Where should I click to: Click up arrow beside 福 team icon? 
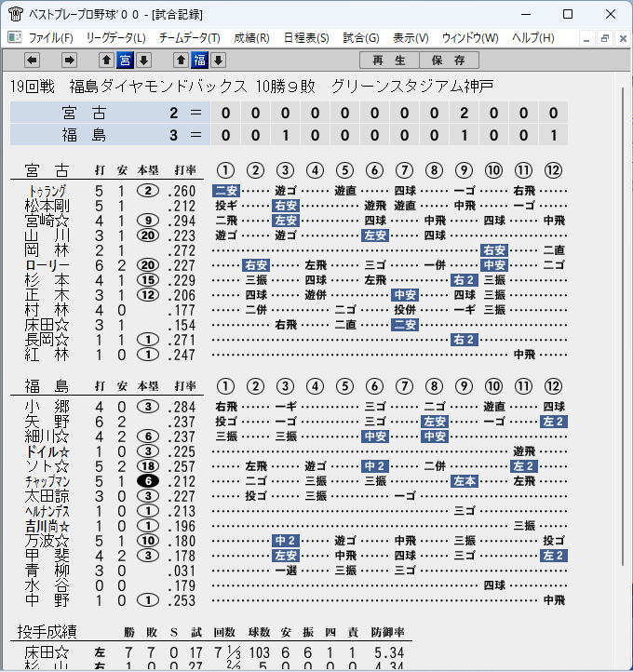[181, 60]
